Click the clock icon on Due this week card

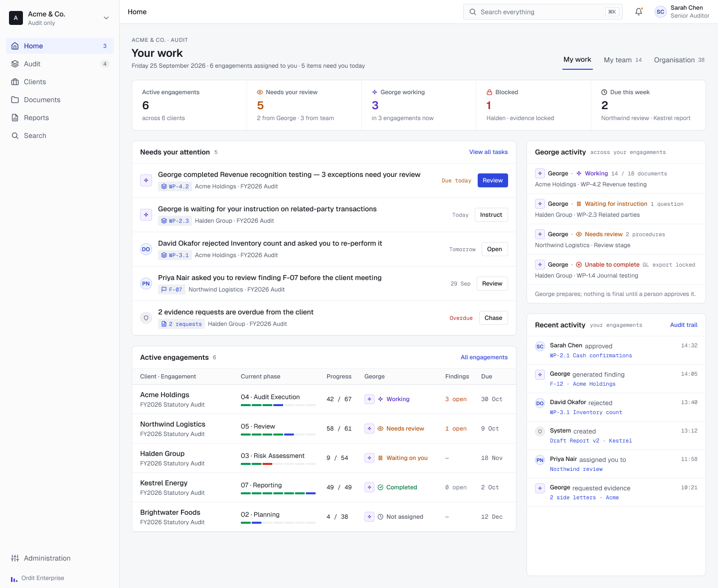604,92
